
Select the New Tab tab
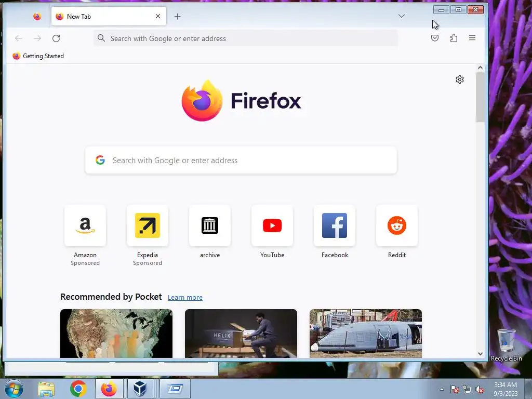(x=109, y=16)
